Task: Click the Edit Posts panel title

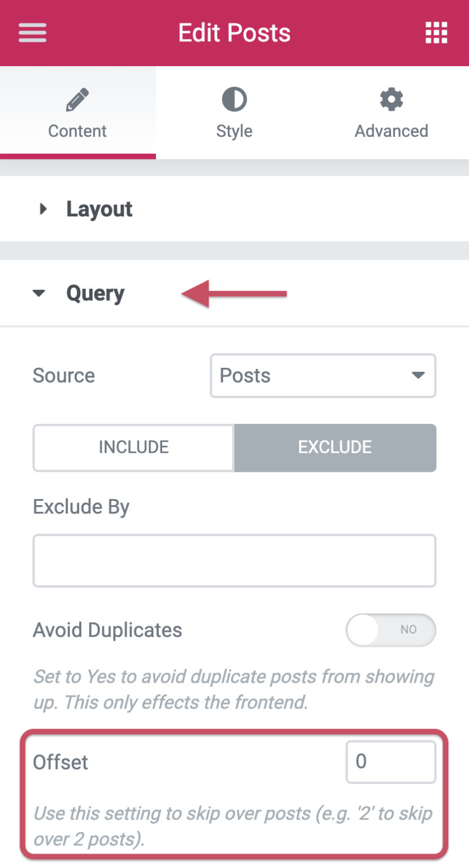Action: point(234,33)
